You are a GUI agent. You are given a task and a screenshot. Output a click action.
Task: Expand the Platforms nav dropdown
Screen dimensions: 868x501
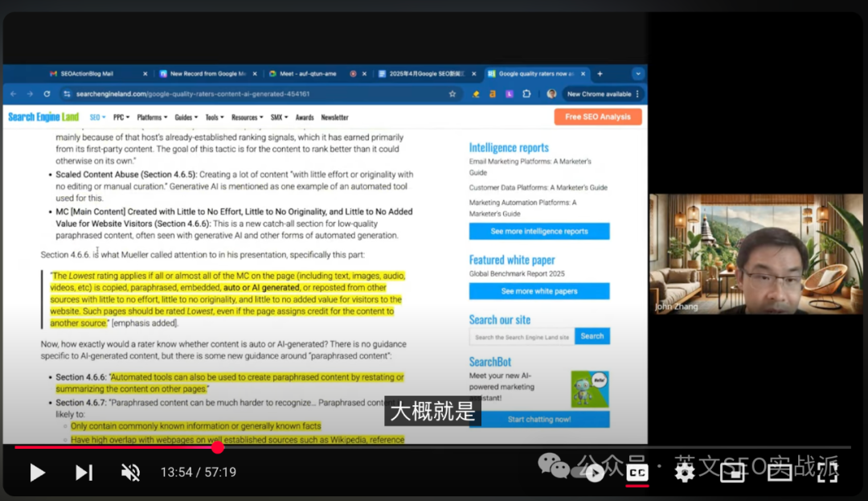tap(152, 117)
